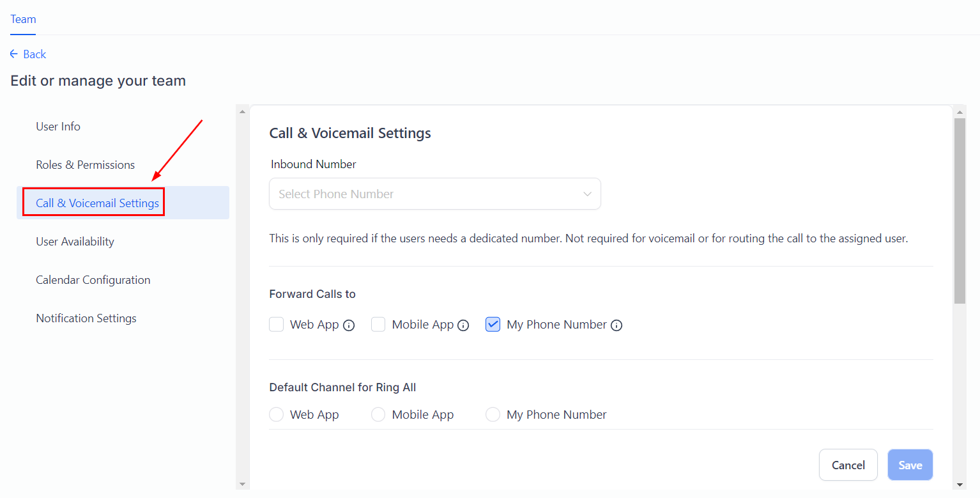Open the Team tab
The image size is (980, 498).
23,19
